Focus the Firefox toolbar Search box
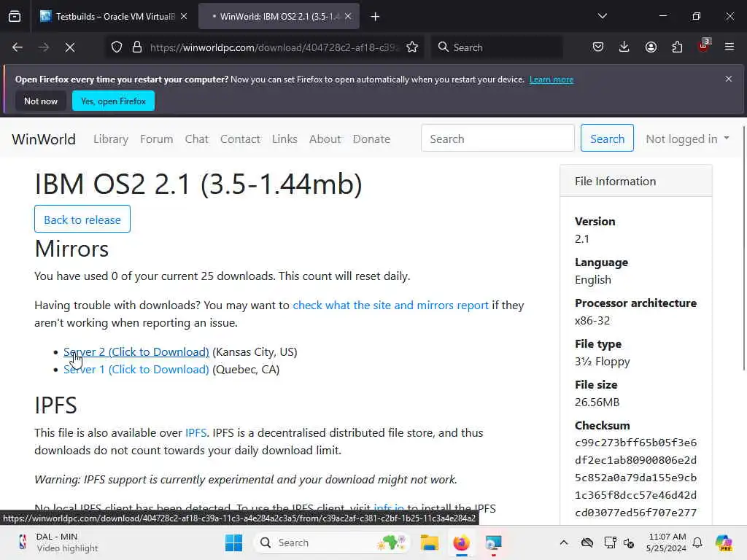The height and width of the screenshot is (560, 747). pyautogui.click(x=497, y=47)
